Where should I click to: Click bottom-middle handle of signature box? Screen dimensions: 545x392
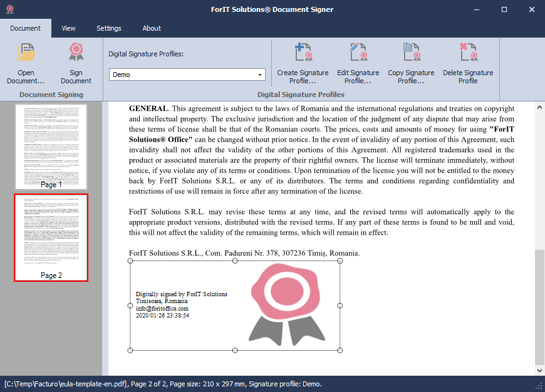[235, 350]
